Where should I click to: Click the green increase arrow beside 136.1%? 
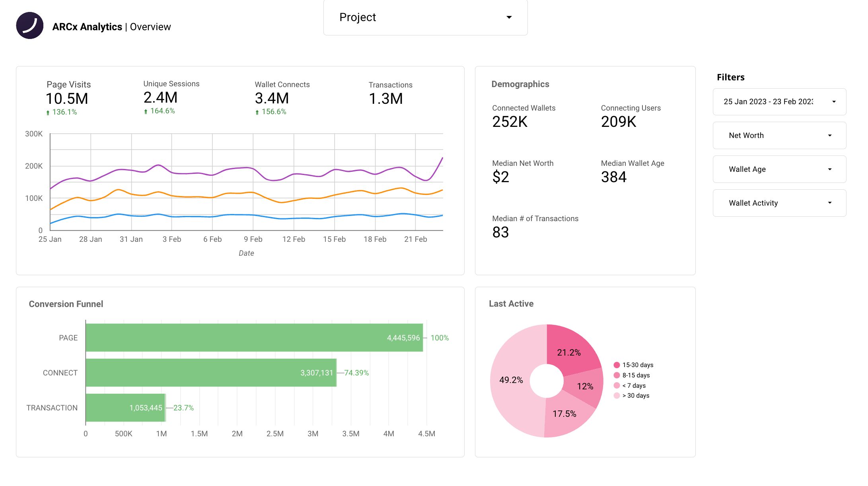pos(48,112)
